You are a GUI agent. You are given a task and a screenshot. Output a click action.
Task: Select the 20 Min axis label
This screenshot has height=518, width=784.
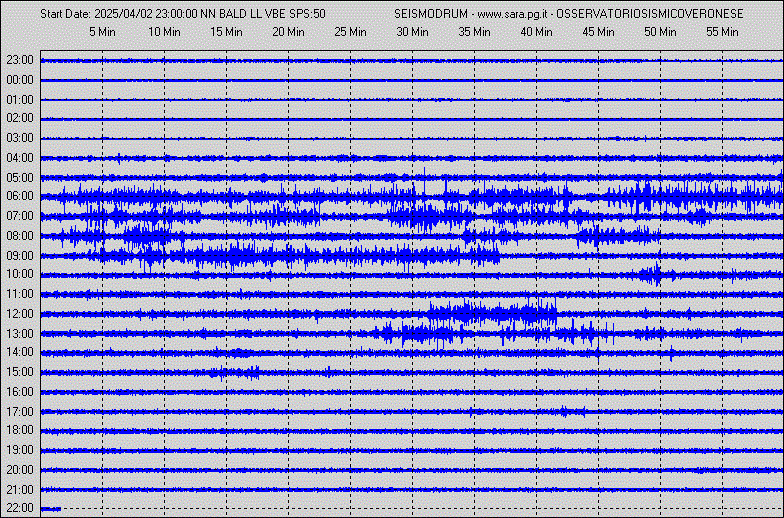click(x=288, y=32)
